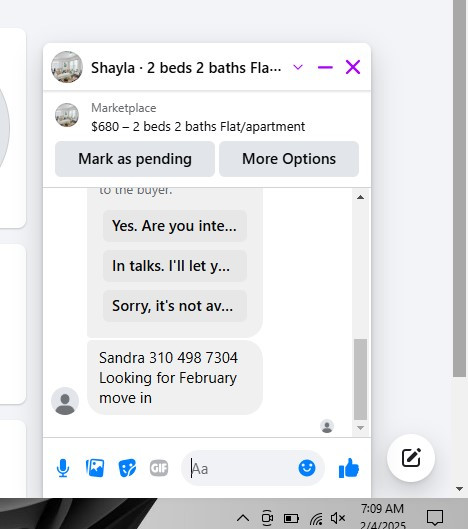The height and width of the screenshot is (529, 468).
Task: Open the emoji smiley picker
Action: [307, 468]
